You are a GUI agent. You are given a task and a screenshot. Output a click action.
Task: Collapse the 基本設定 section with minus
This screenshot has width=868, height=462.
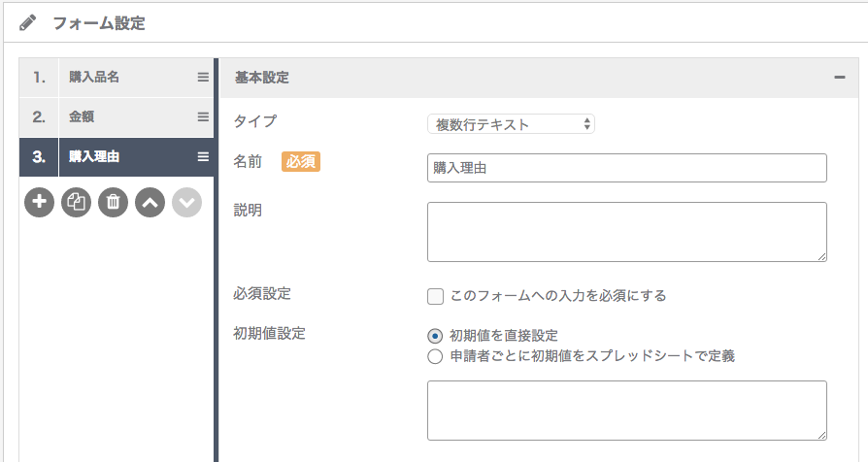coord(840,78)
